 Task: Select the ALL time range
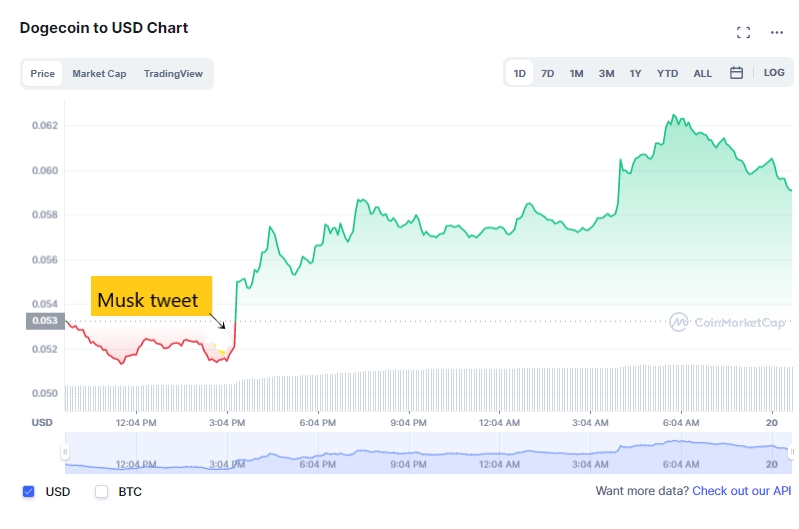point(702,73)
